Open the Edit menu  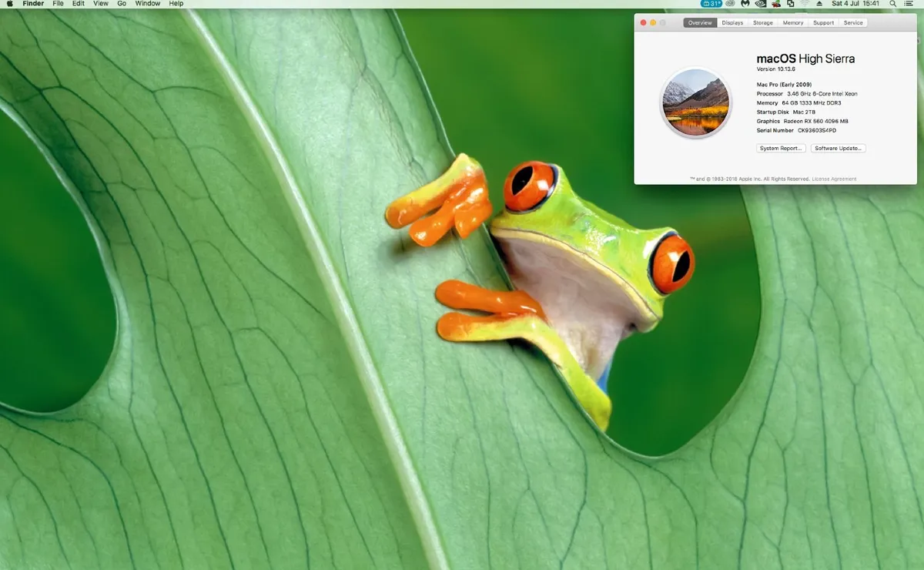[79, 4]
